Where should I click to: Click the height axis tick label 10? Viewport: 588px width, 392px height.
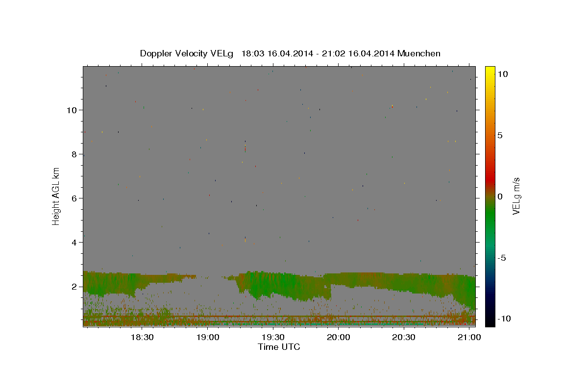coord(72,110)
